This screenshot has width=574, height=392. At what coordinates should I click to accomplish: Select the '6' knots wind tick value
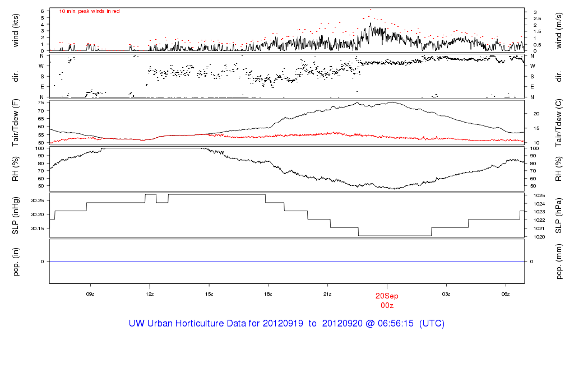tap(43, 11)
